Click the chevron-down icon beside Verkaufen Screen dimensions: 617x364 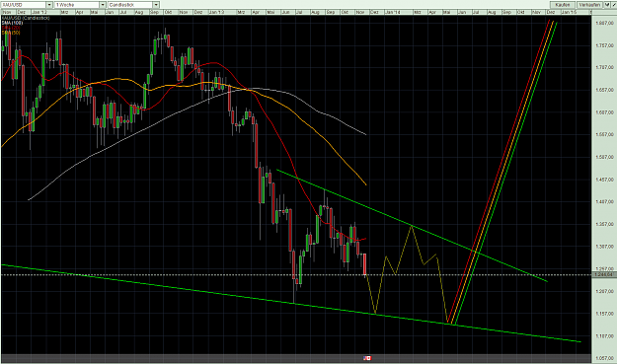coord(606,5)
